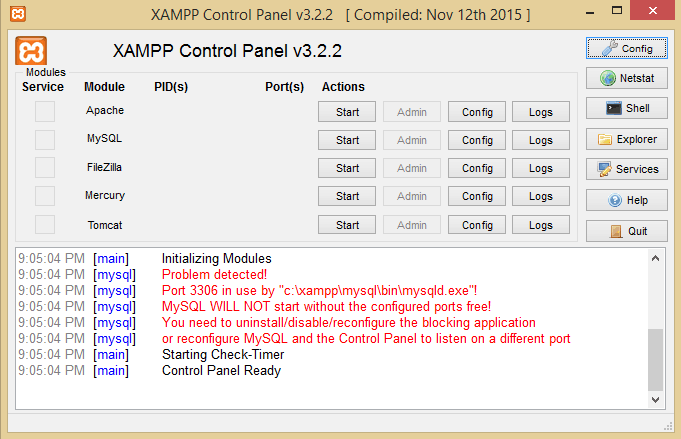Open Explorer with the folder icon
The height and width of the screenshot is (439, 681).
[x=627, y=139]
